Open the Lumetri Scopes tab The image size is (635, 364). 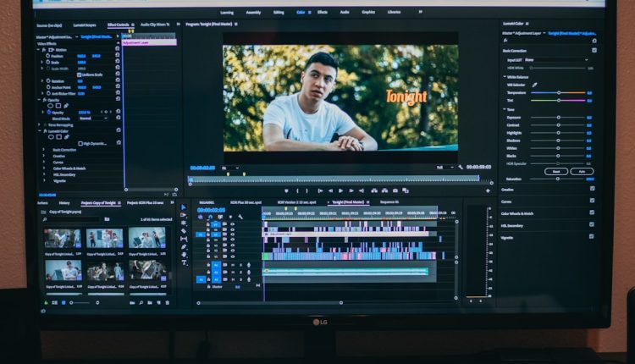click(x=84, y=25)
